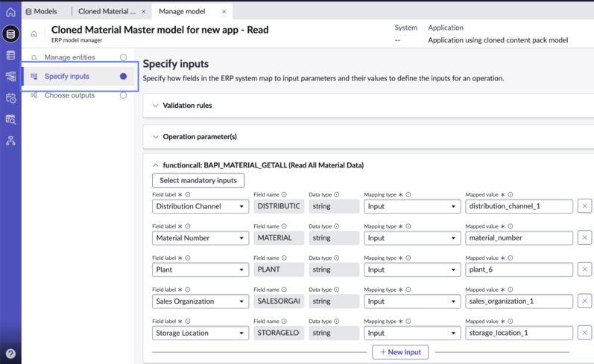Expand the Operation parameter(s) section
Viewport: 594px width, 364px height.
[x=155, y=137]
